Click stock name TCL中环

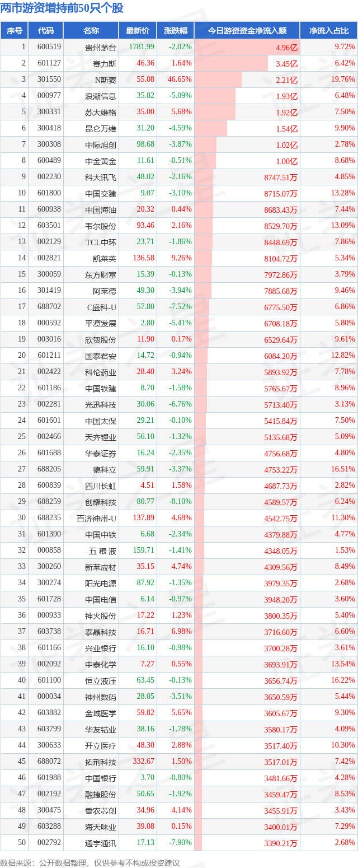click(x=101, y=242)
